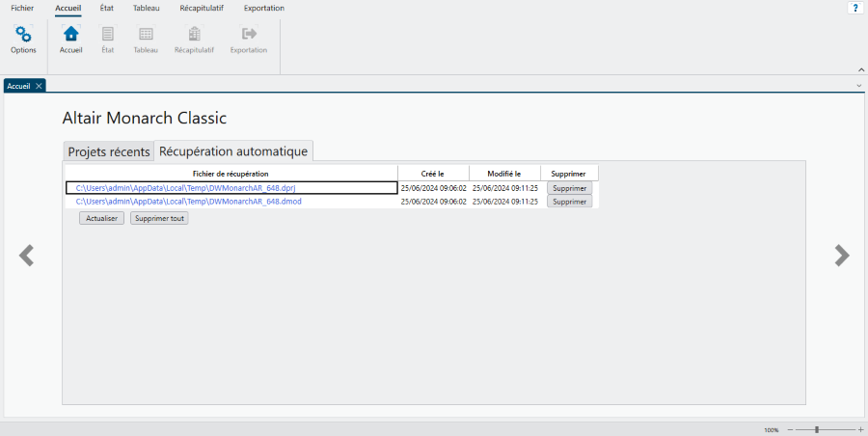Click the zoom slider handle
Screen dimensions: 868x436
pos(817,429)
